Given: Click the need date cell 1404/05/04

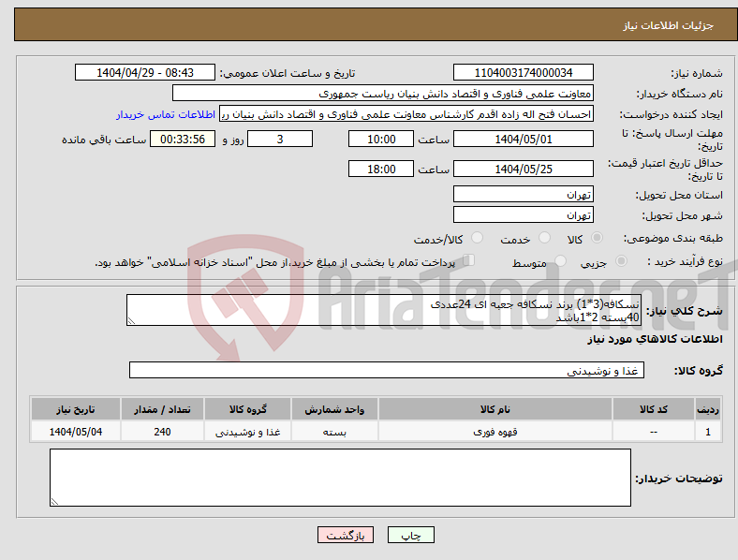Looking at the screenshot, I should [x=76, y=432].
